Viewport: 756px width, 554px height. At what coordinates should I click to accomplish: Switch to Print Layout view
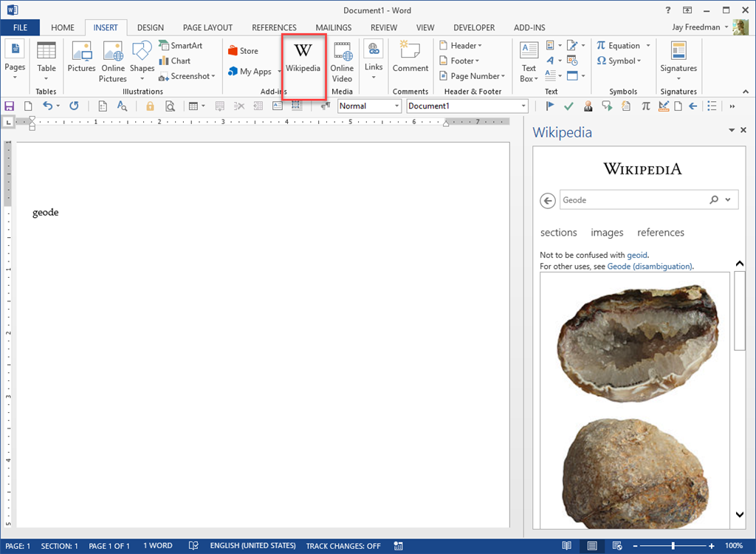[592, 546]
